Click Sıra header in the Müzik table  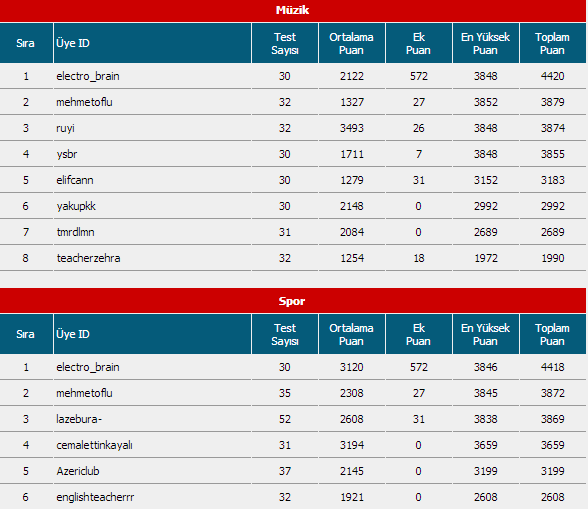pos(26,43)
